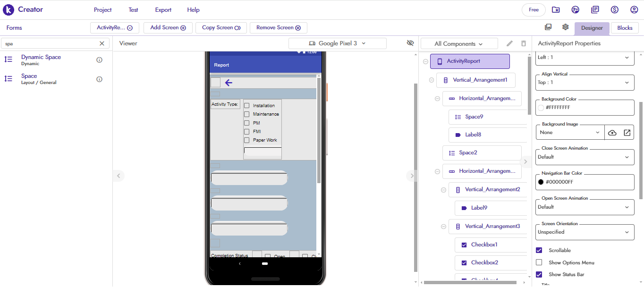Click the Remove Screen button
The width and height of the screenshot is (644, 287).
pyautogui.click(x=278, y=28)
